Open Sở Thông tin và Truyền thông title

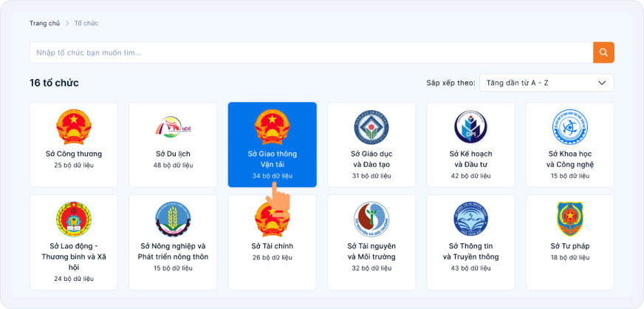pos(470,251)
